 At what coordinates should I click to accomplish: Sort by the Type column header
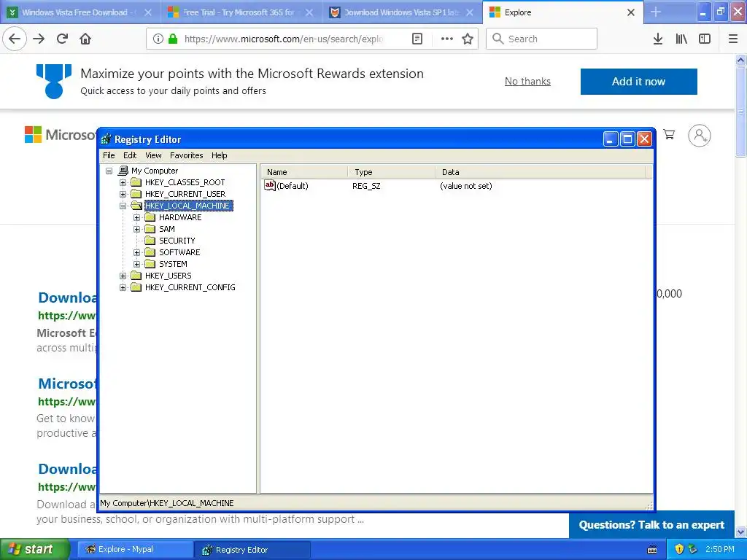point(392,172)
